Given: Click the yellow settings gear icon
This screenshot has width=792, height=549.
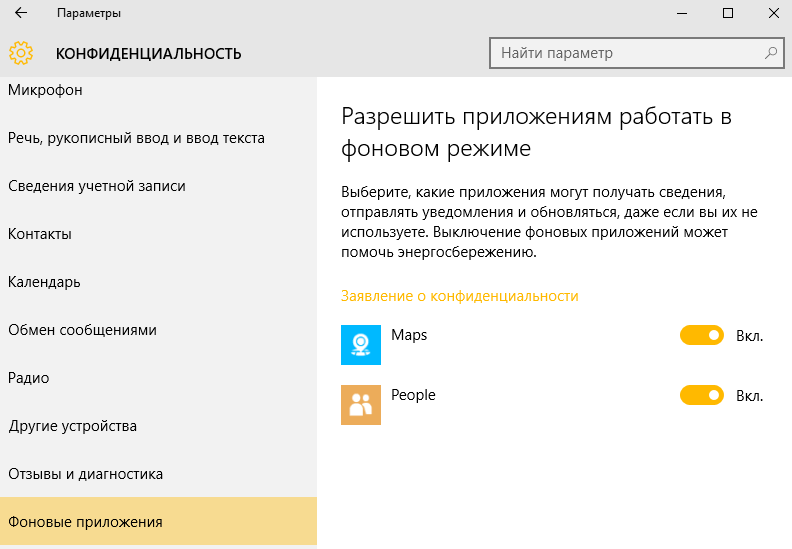Looking at the screenshot, I should click(21, 53).
